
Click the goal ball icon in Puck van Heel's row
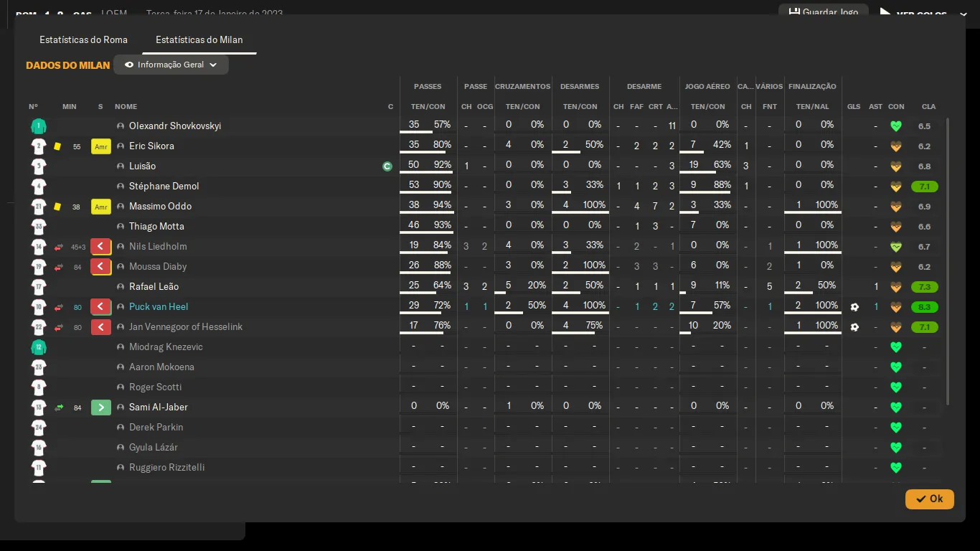854,307
